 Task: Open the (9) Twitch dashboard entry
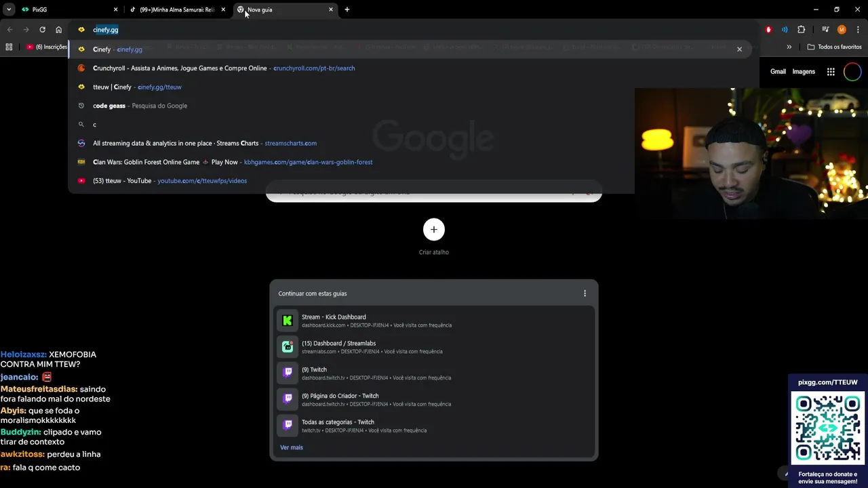pos(434,373)
